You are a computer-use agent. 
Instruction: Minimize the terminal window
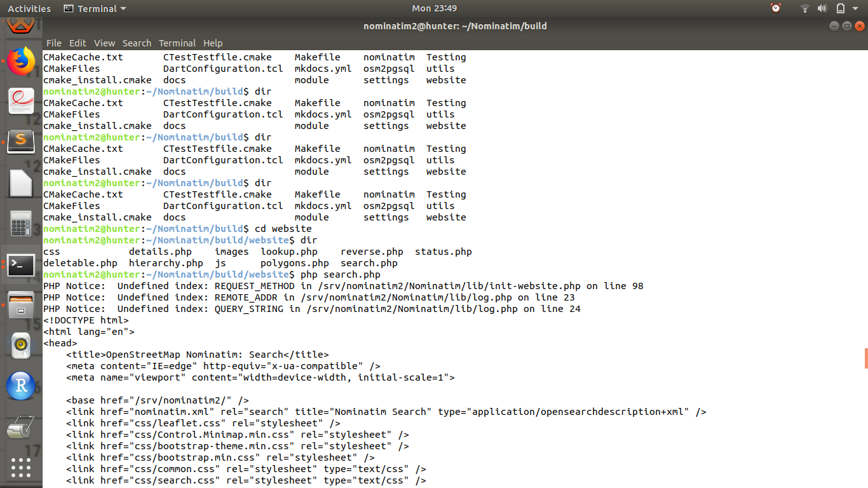pyautogui.click(x=834, y=26)
